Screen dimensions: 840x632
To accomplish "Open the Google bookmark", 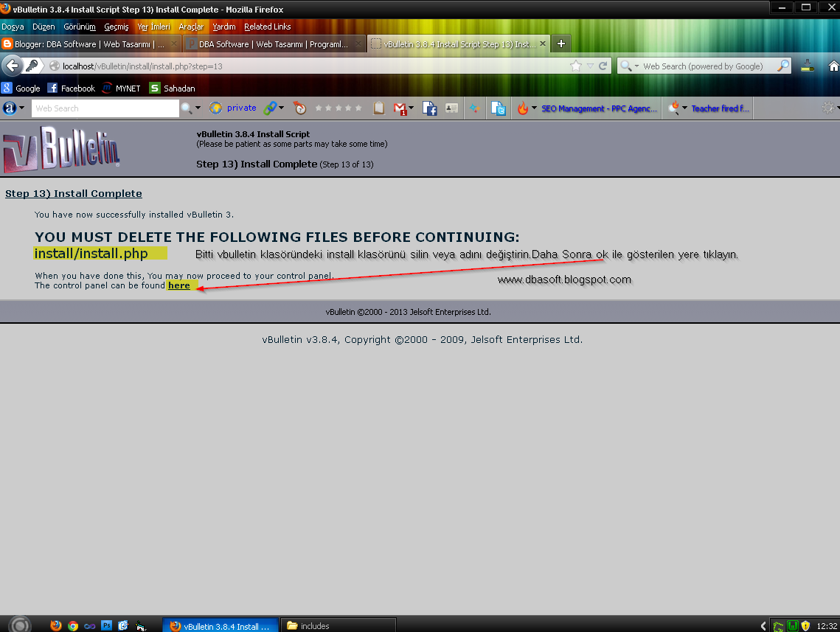I will (x=21, y=88).
